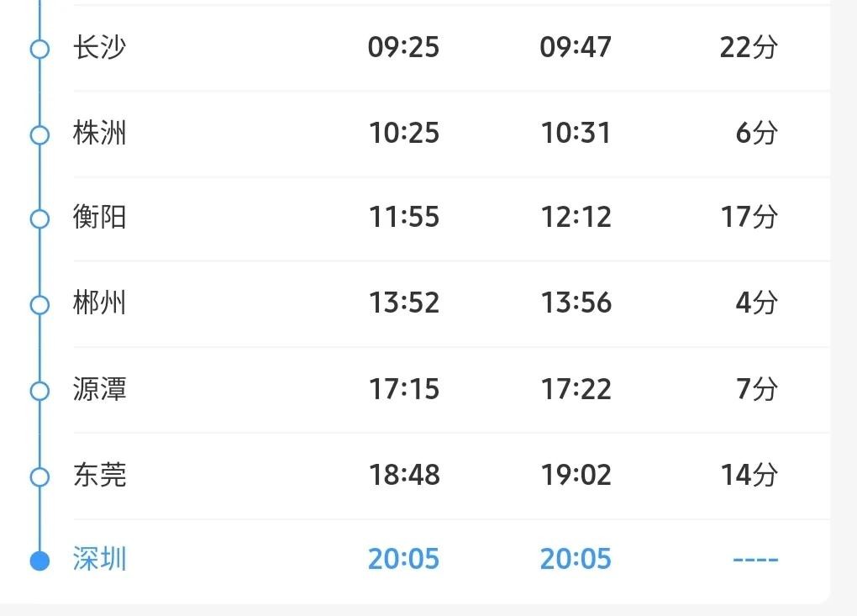Click 衡阳 departure time 12:12
The height and width of the screenshot is (616, 857).
(576, 218)
